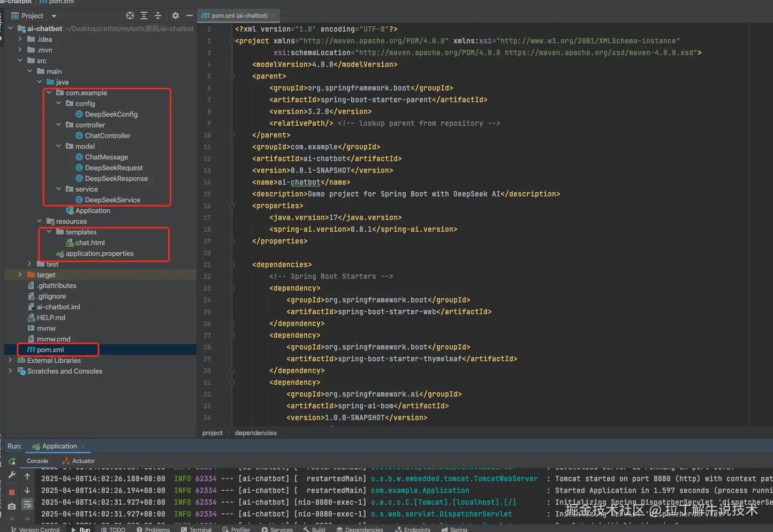This screenshot has height=532, width=773.
Task: Open the Project view dropdown
Action: 54,16
